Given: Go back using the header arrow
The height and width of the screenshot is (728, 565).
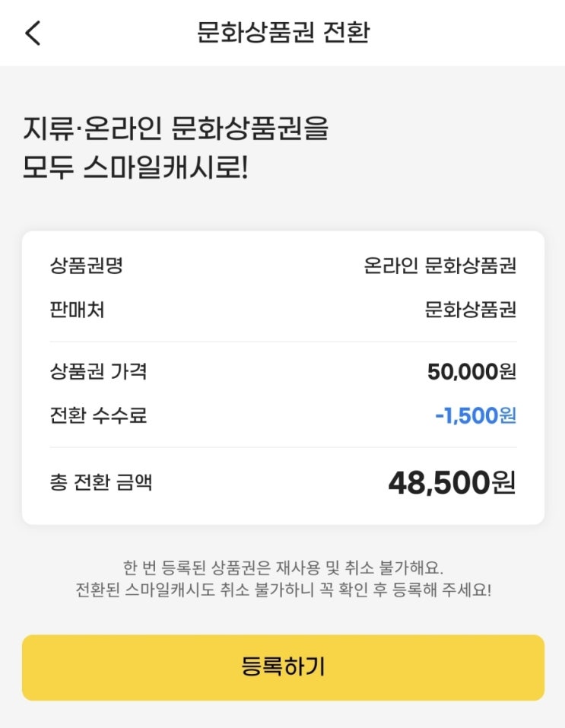Looking at the screenshot, I should (33, 33).
